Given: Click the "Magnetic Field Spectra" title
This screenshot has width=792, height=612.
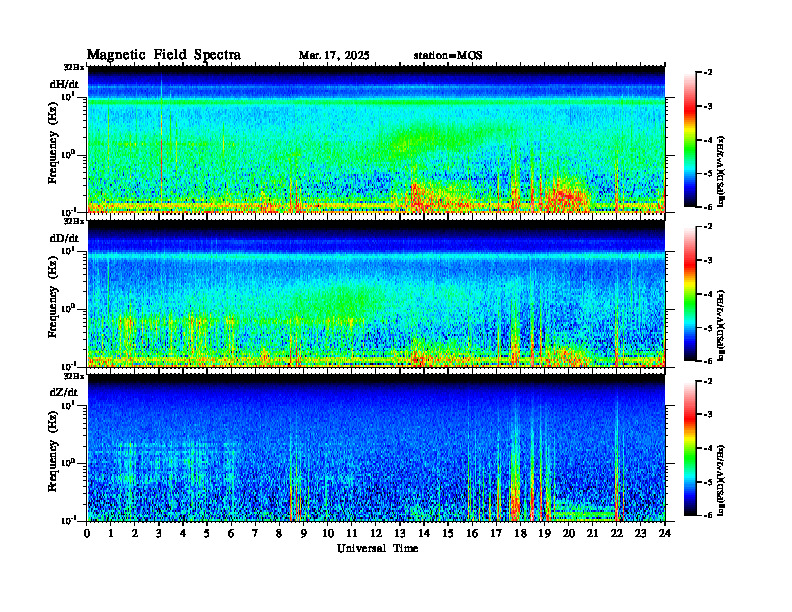Looking at the screenshot, I should (164, 55).
